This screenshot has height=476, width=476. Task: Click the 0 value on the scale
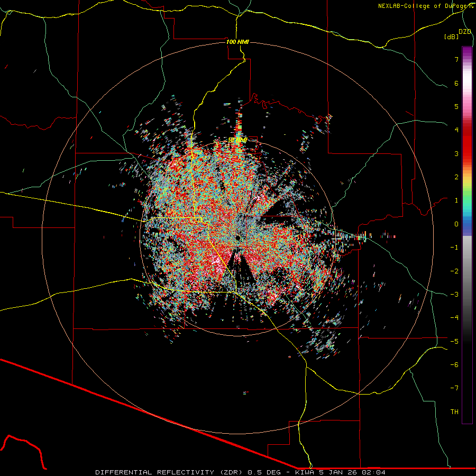click(x=456, y=224)
